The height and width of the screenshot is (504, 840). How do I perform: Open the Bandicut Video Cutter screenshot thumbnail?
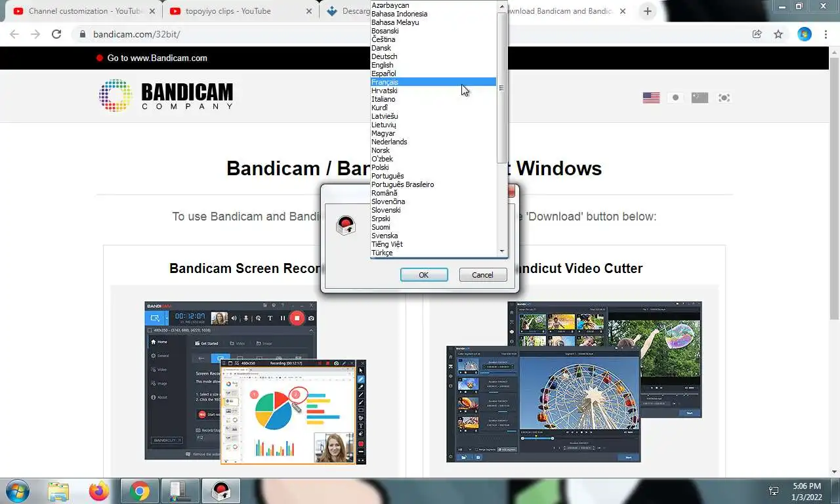tap(574, 382)
